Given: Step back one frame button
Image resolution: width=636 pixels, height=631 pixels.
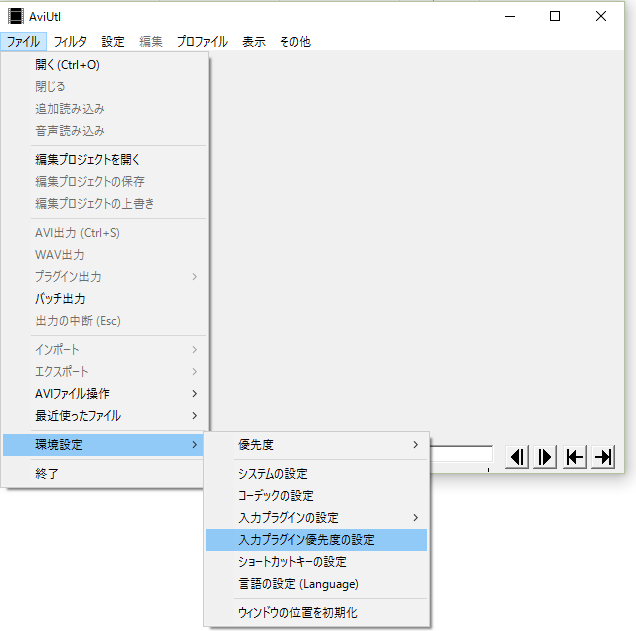Looking at the screenshot, I should point(516,457).
